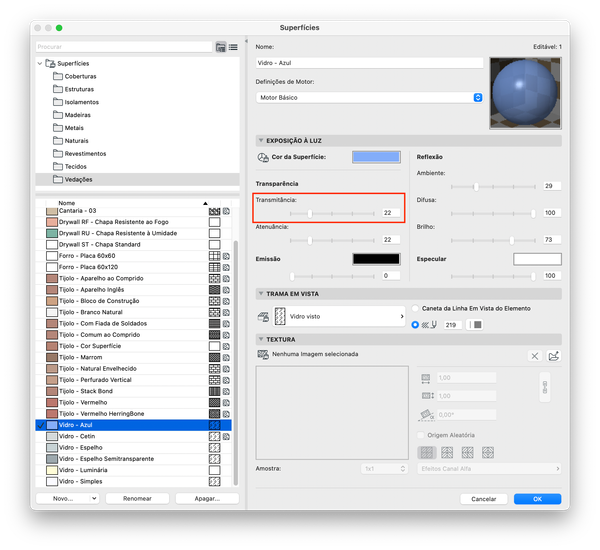Click the Renomear button
Viewport: 600px width, 550px height.
tap(137, 499)
